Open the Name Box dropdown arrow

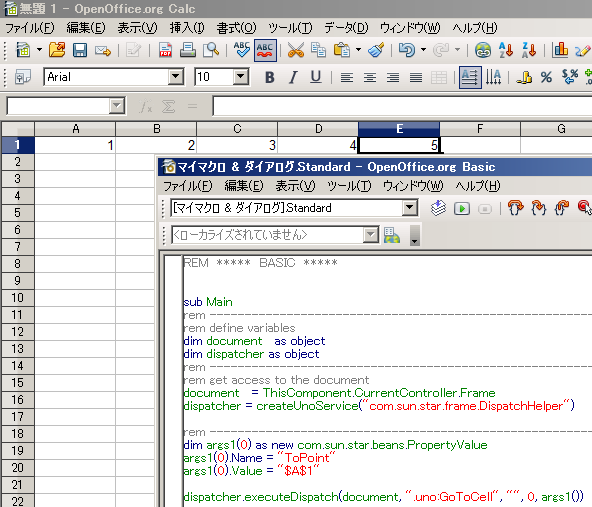click(x=117, y=106)
